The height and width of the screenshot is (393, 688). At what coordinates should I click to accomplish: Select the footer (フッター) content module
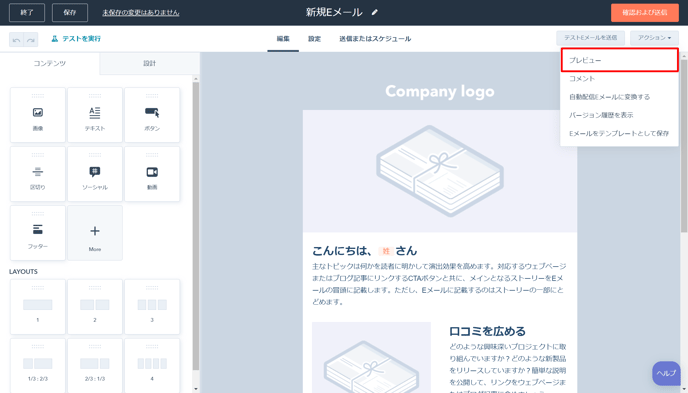[38, 233]
